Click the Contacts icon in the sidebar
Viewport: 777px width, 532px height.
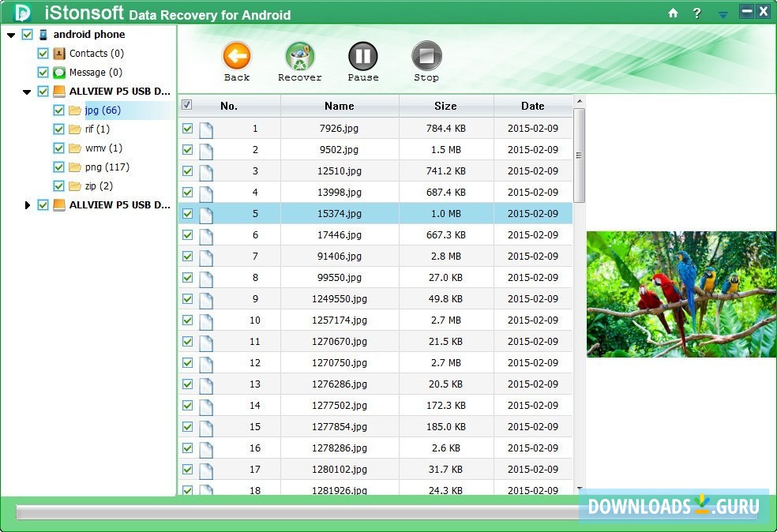tap(58, 53)
